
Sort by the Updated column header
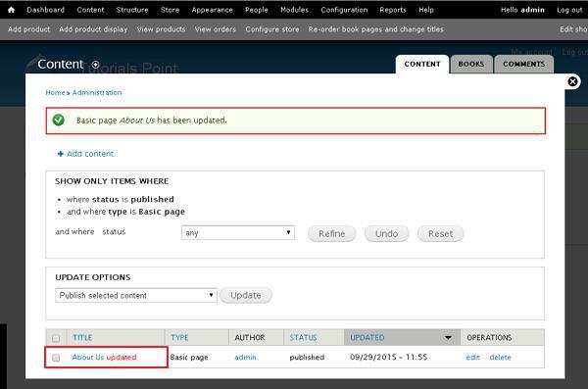(367, 338)
